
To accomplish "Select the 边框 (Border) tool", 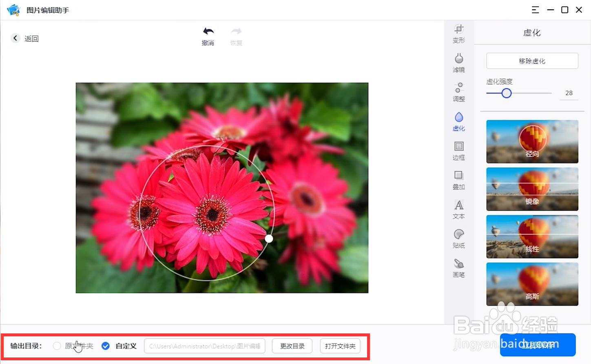I will pyautogui.click(x=458, y=151).
